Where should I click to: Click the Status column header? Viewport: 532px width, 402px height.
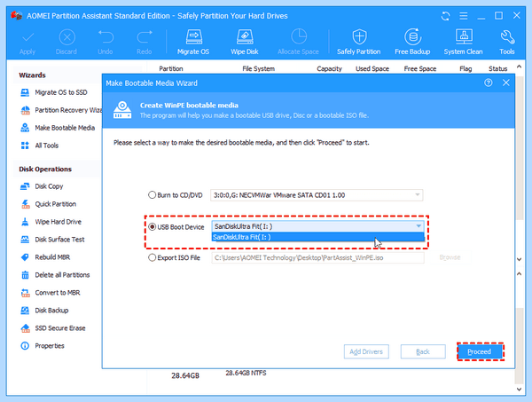[x=497, y=68]
